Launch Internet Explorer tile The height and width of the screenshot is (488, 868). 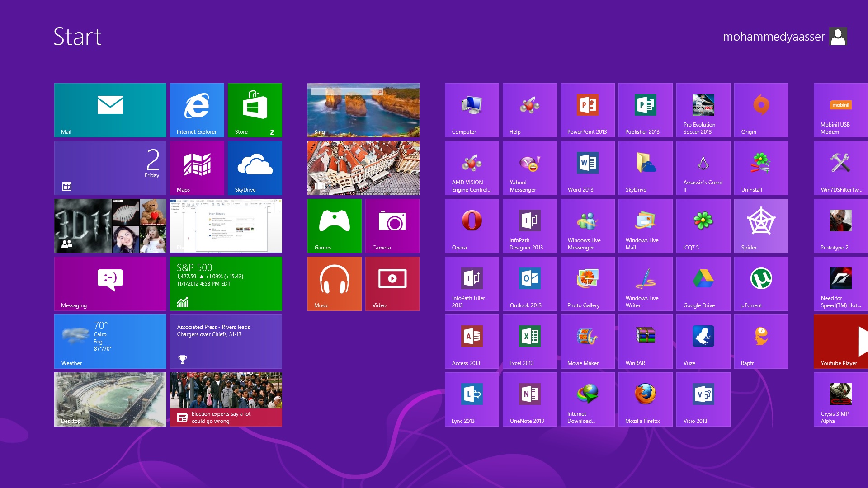click(197, 110)
